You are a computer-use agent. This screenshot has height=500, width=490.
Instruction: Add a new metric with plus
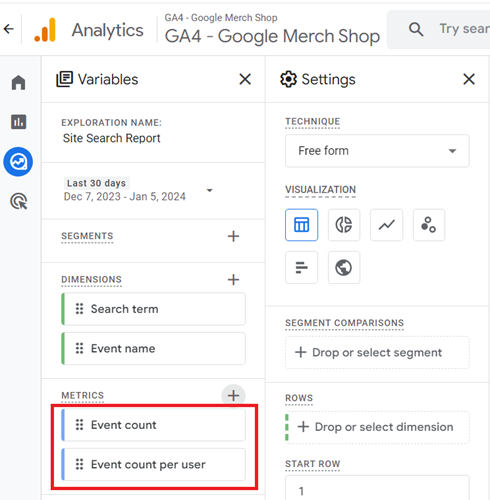(x=233, y=396)
